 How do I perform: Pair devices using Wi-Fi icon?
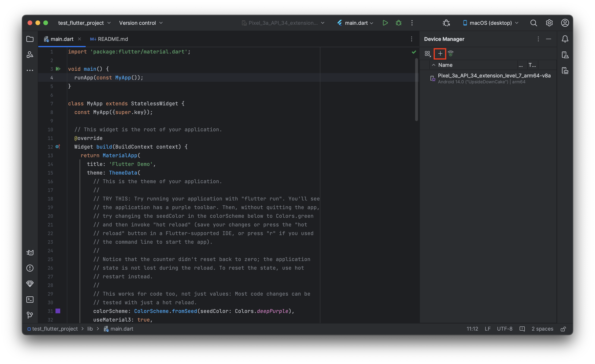pyautogui.click(x=451, y=53)
